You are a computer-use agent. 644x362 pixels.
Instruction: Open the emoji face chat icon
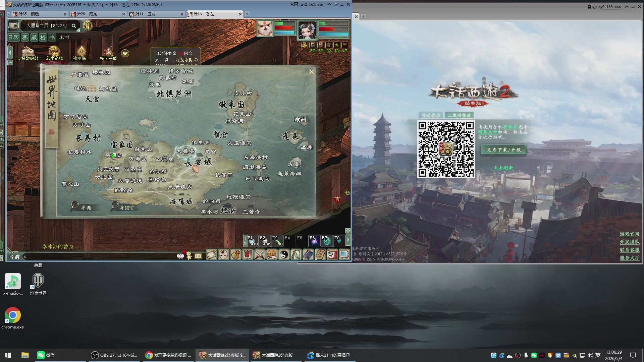180,256
